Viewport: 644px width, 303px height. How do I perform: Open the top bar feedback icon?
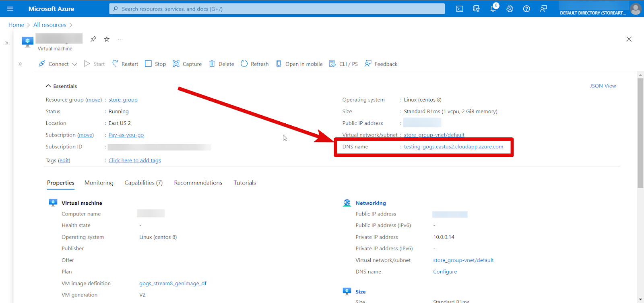pos(543,9)
